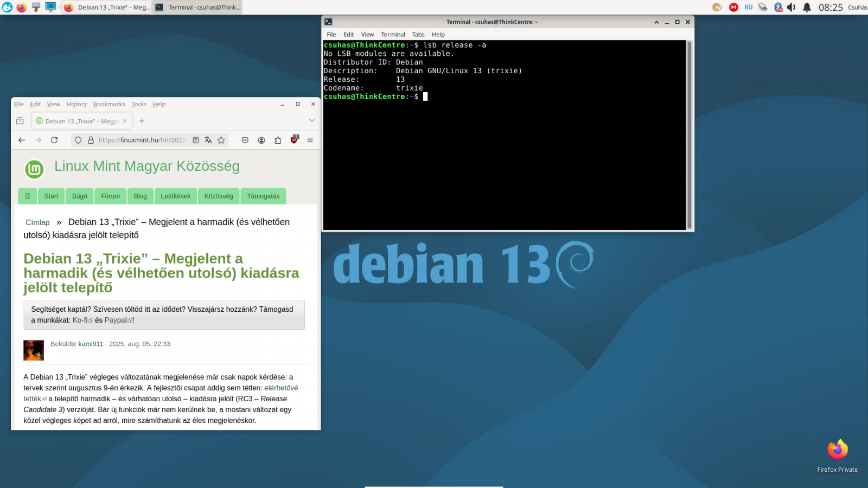Switch to Firefox Debian 13 taskbar button
The image size is (868, 488).
pyautogui.click(x=107, y=7)
